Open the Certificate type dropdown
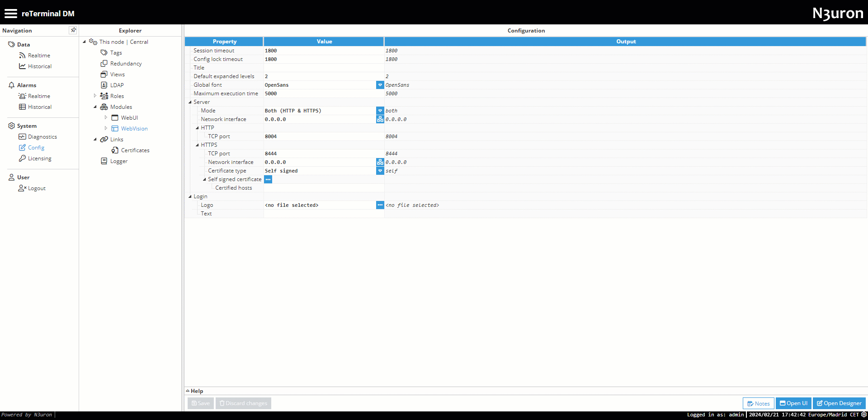The image size is (868, 420). point(380,171)
